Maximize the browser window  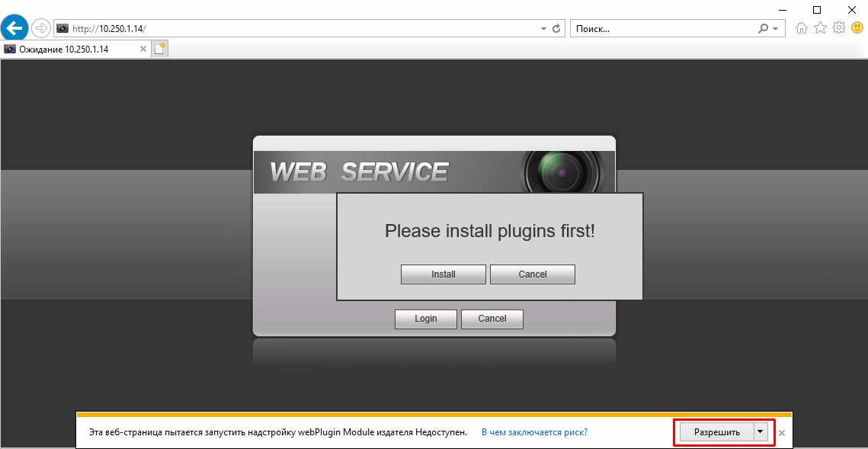pos(816,9)
